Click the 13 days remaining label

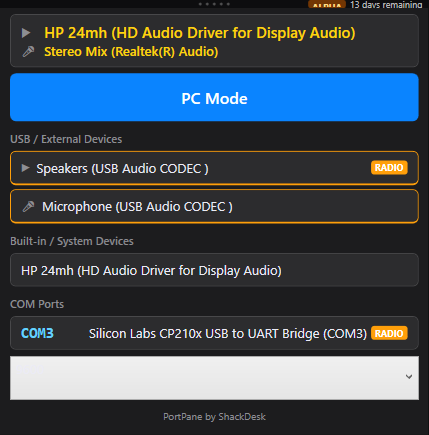tap(386, 5)
